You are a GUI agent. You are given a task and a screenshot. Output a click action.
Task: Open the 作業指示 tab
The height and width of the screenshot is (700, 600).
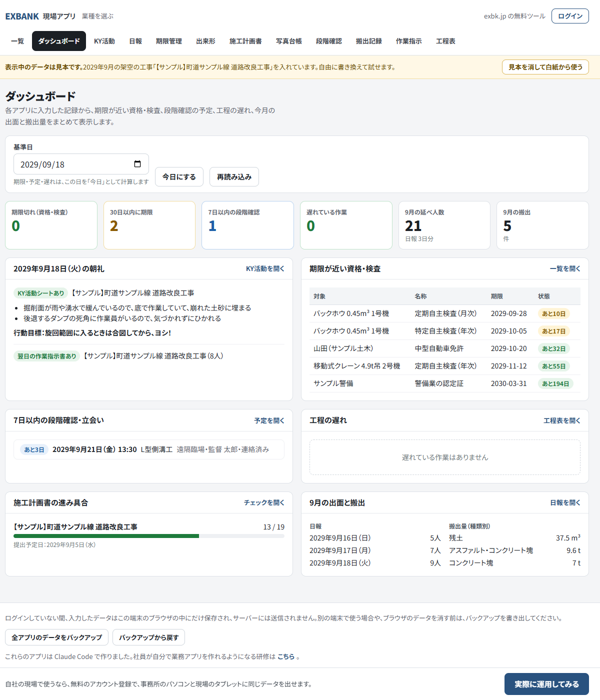point(409,41)
